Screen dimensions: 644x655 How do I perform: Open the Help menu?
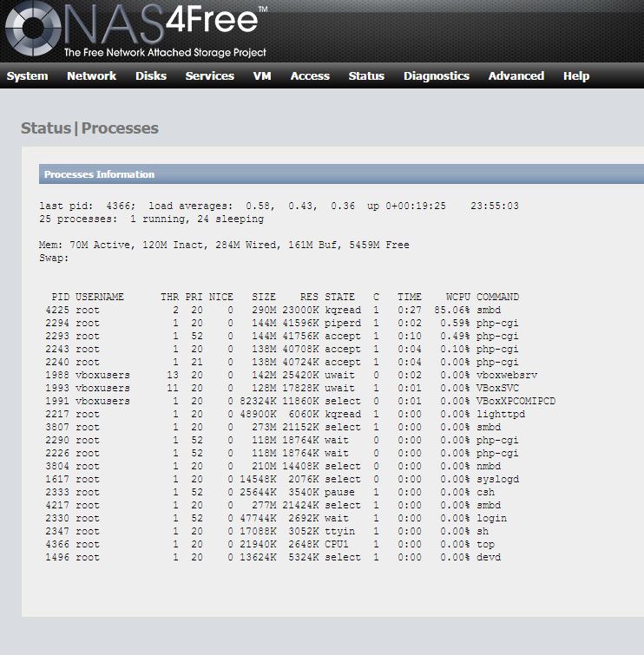tap(576, 76)
